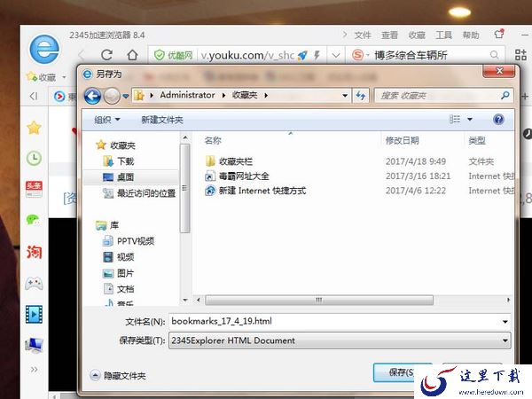Open 收藏 menu in browser
Screen dimensions: 532x399
[417, 35]
